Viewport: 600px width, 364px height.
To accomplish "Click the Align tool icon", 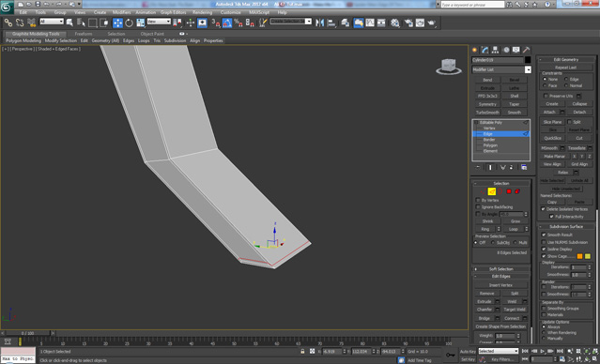I will pos(331,23).
